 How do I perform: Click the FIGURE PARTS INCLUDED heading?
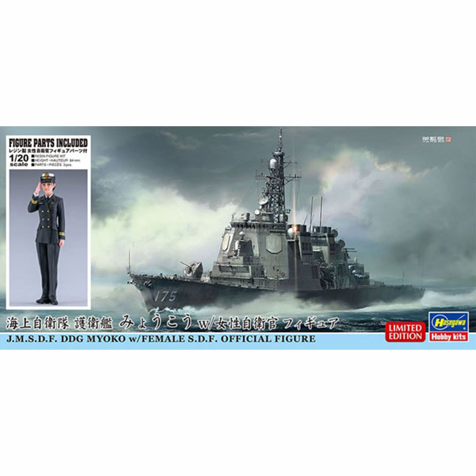48,143
